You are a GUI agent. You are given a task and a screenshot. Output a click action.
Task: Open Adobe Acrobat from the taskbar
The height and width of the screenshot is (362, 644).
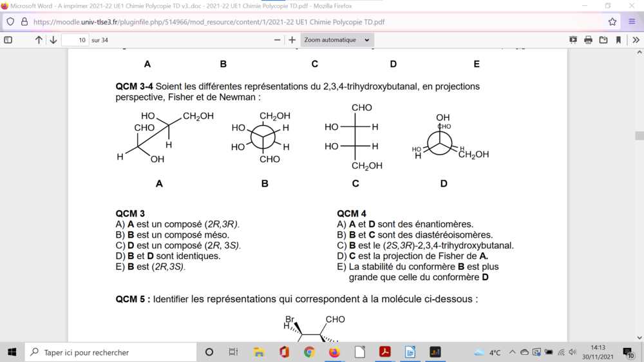384,352
